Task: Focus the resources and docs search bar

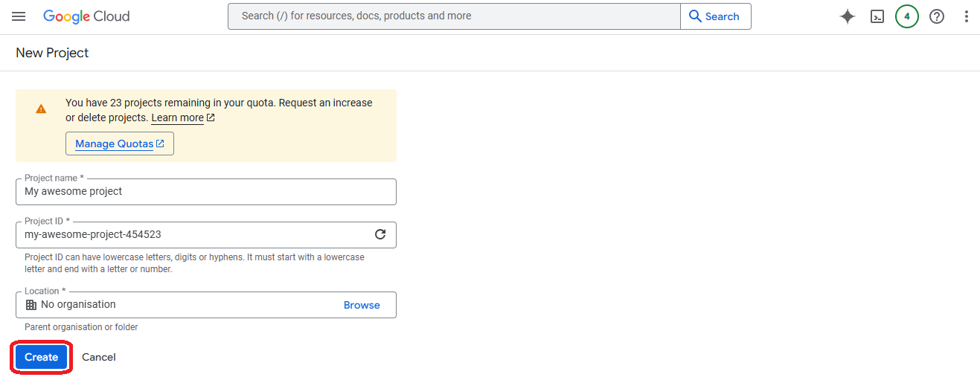Action: [x=454, y=16]
